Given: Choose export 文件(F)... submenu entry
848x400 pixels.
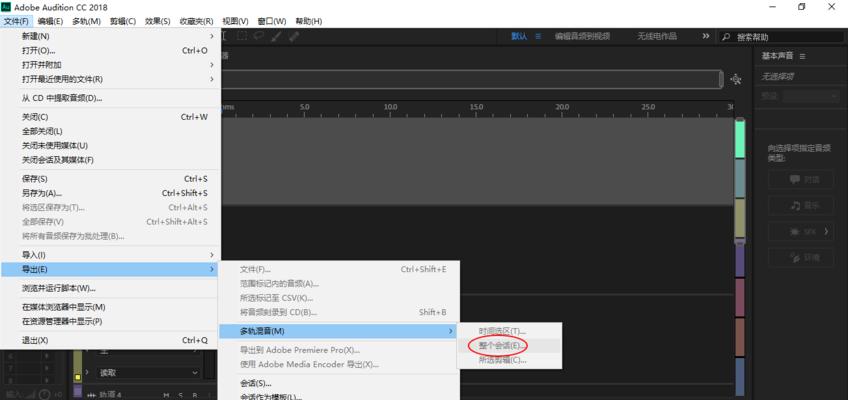Looking at the screenshot, I should pos(339,269).
